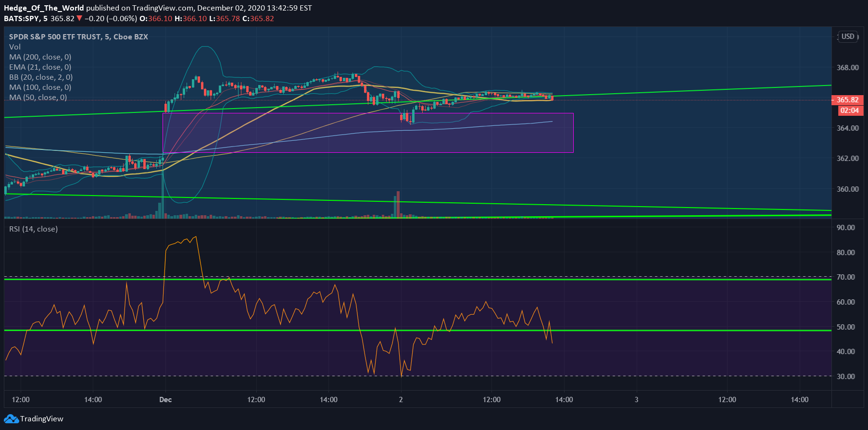868x430 pixels.
Task: Select the MA (50, close, 0) indicator
Action: click(38, 97)
